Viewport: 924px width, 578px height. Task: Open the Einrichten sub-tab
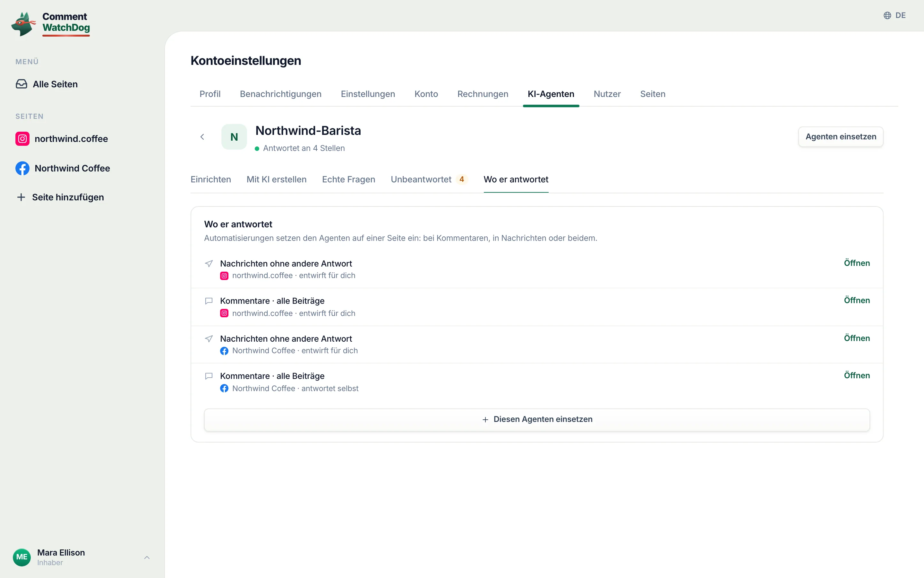(211, 179)
